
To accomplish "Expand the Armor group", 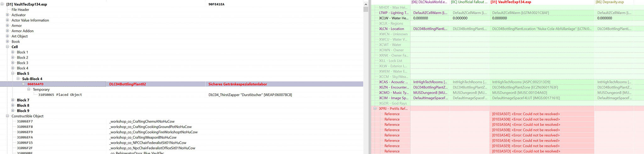I will tap(8, 25).
